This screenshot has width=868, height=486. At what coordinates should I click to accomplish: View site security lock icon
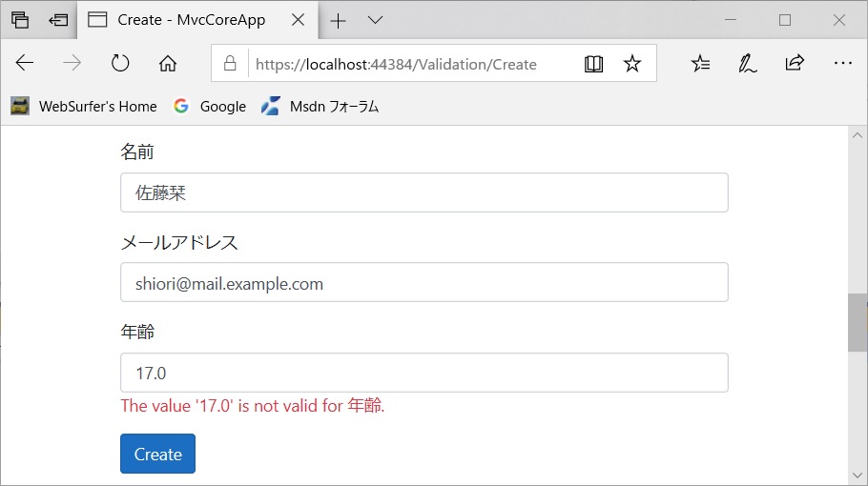tap(230, 64)
